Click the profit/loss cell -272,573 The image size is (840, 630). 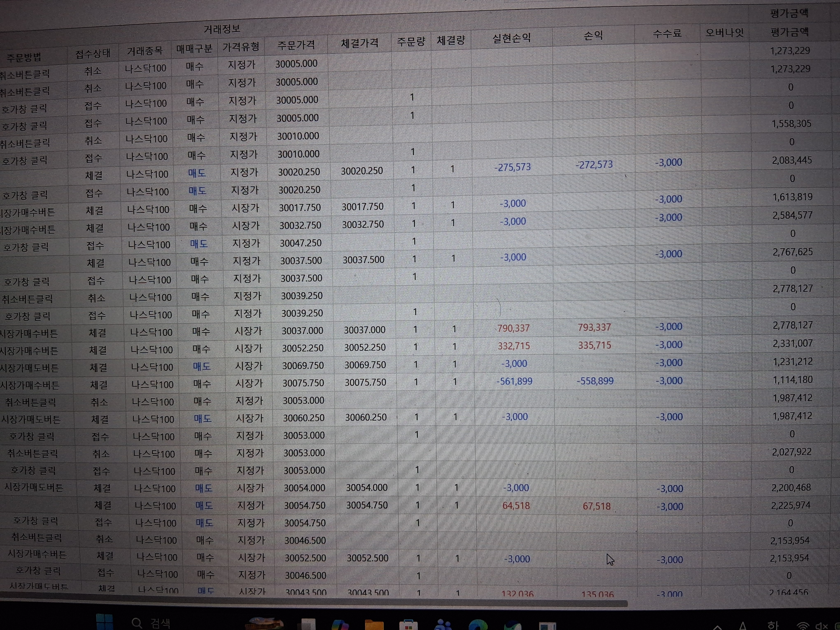pos(594,165)
